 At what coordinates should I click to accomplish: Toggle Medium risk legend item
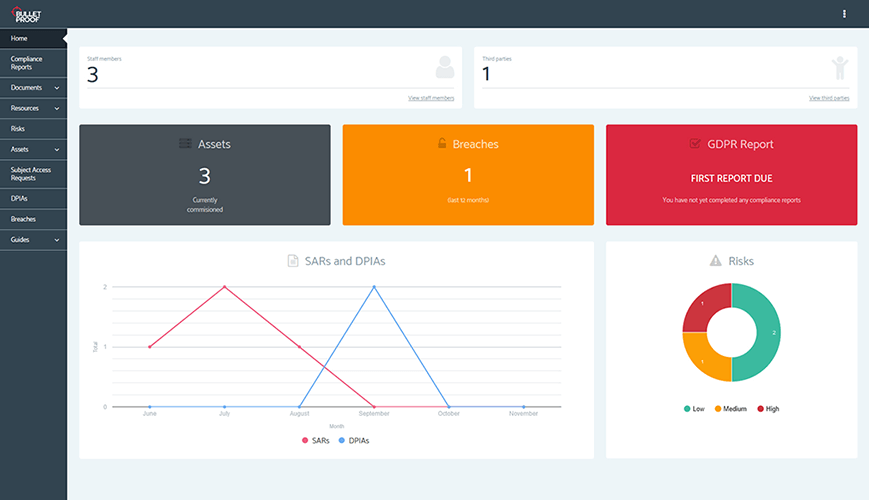730,409
